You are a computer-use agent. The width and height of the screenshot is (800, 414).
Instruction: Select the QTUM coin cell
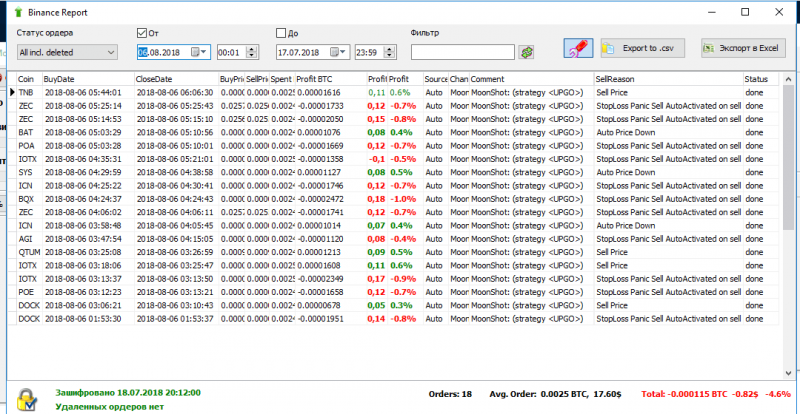[x=29, y=252]
